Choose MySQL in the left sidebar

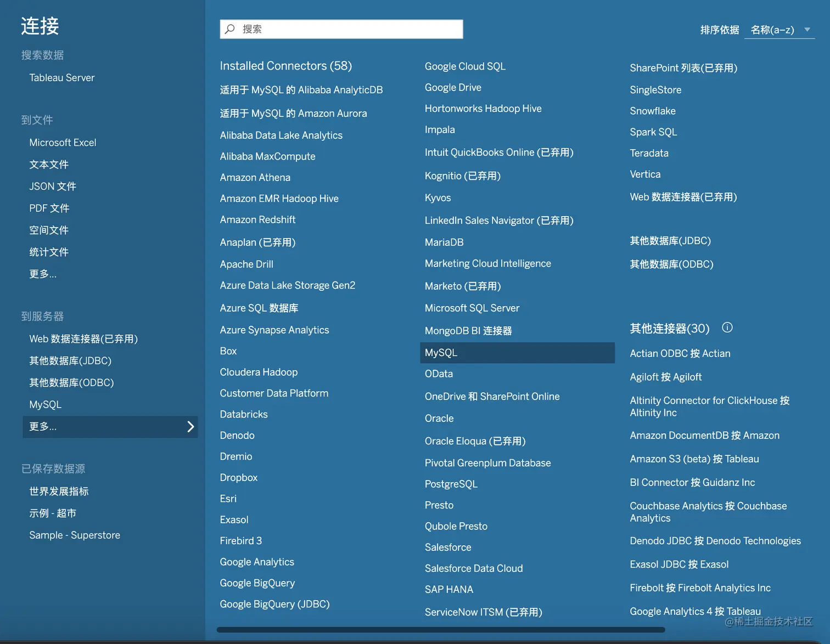coord(45,405)
